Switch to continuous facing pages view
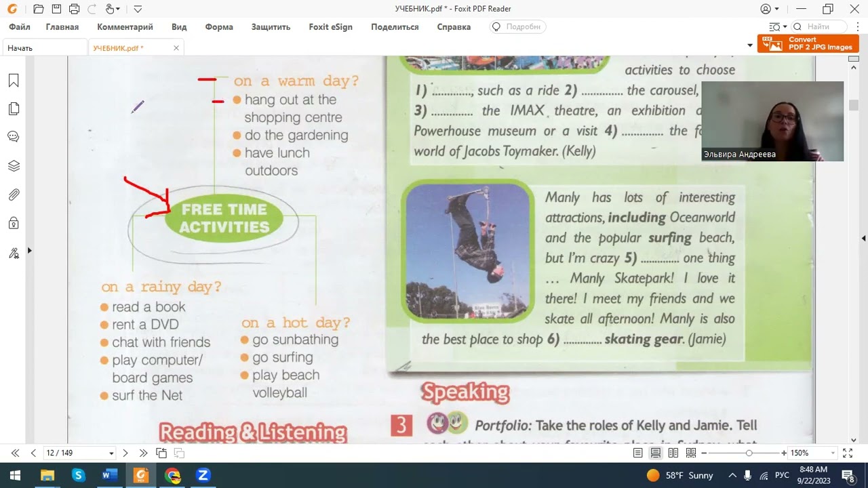This screenshot has width=868, height=488. click(691, 453)
